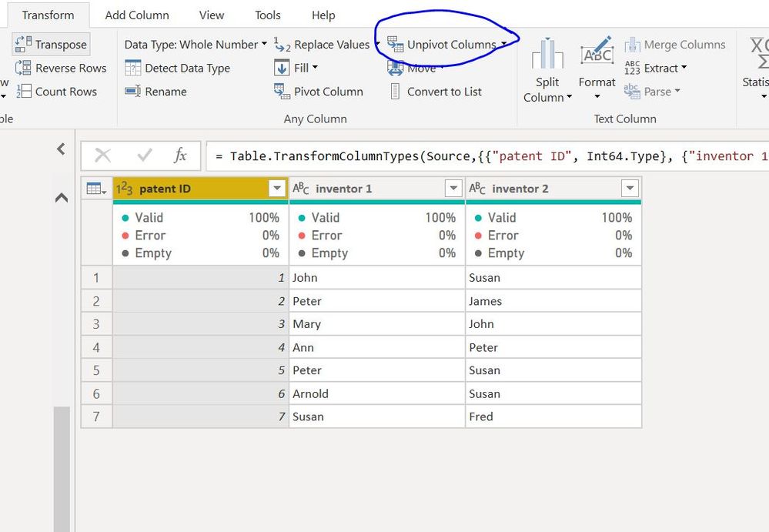The image size is (769, 532).
Task: Click the Format ABC icon
Action: tap(597, 51)
